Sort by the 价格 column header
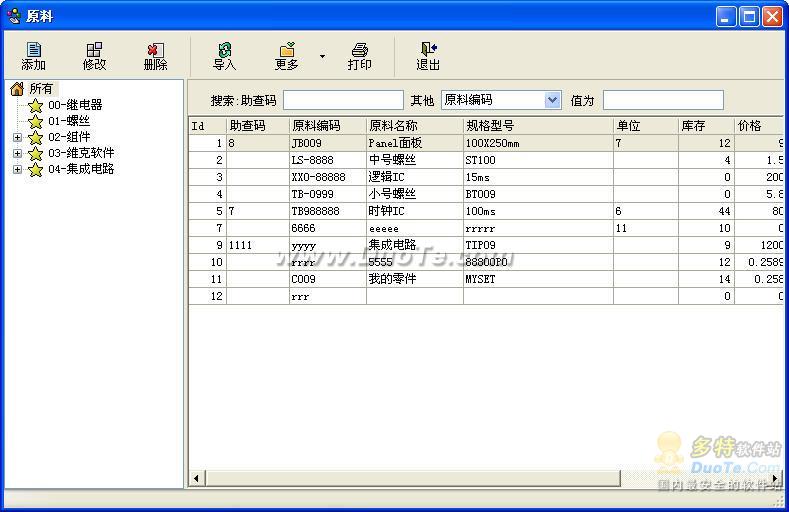 pos(759,126)
